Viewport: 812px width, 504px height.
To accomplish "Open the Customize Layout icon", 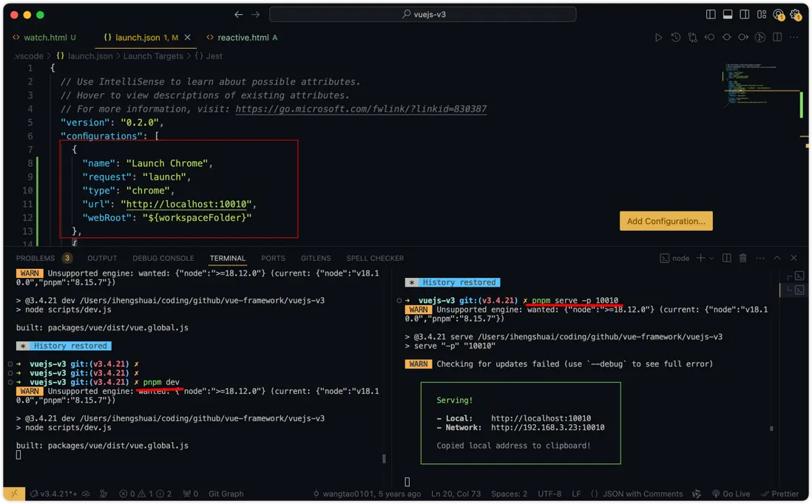I will pyautogui.click(x=761, y=15).
